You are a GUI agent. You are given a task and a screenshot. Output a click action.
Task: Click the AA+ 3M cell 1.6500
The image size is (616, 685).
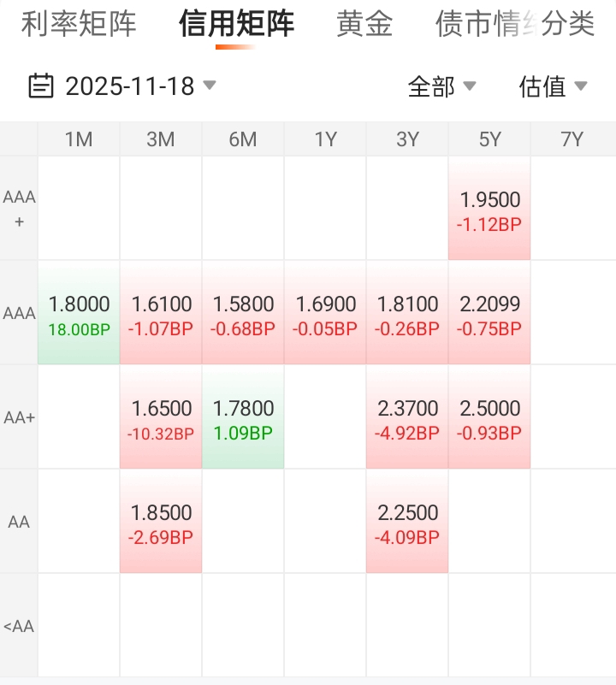pyautogui.click(x=161, y=417)
